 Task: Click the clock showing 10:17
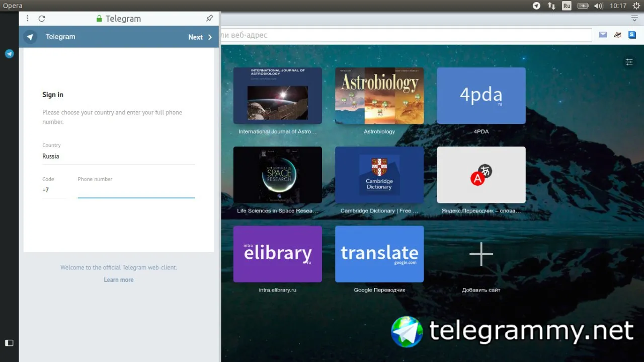[x=618, y=6]
